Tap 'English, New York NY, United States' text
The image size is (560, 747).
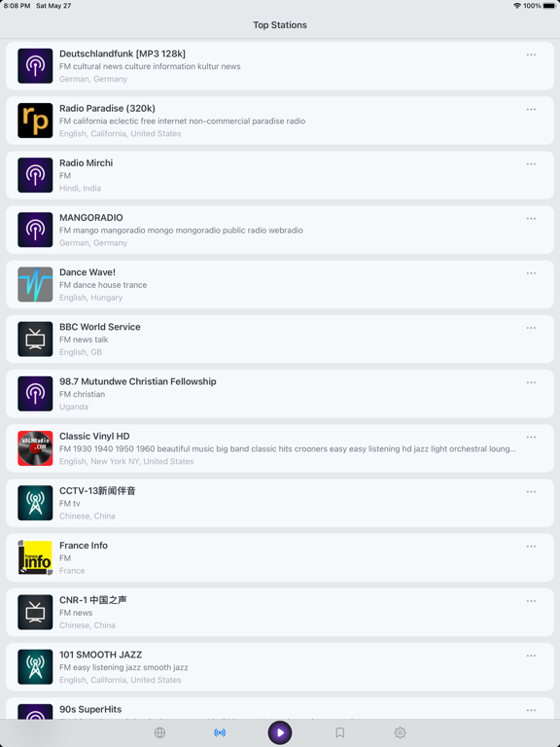126,461
